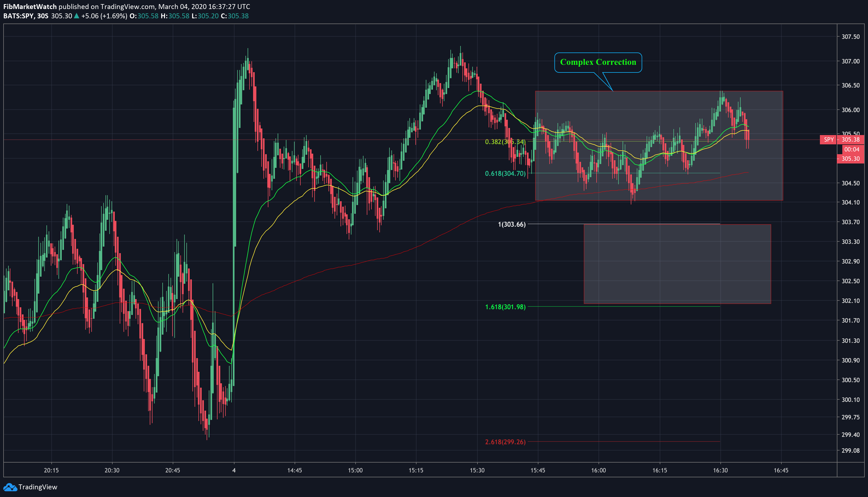The height and width of the screenshot is (497, 868).
Task: Click the 0.618(304.70) Fibonacci level label
Action: click(505, 173)
